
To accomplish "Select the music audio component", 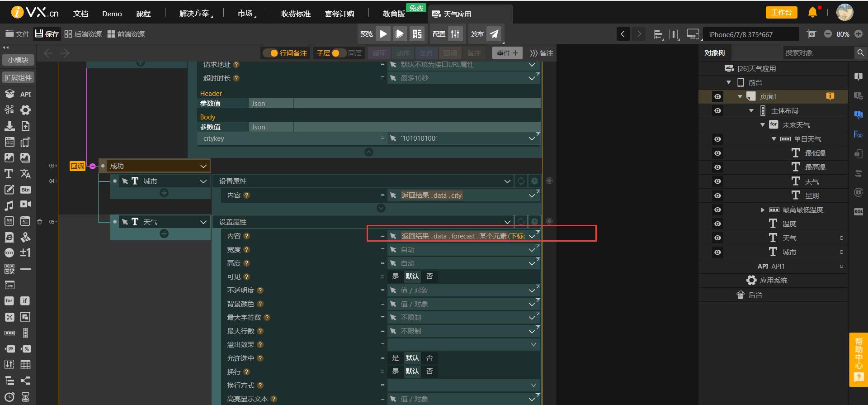I will click(x=9, y=205).
